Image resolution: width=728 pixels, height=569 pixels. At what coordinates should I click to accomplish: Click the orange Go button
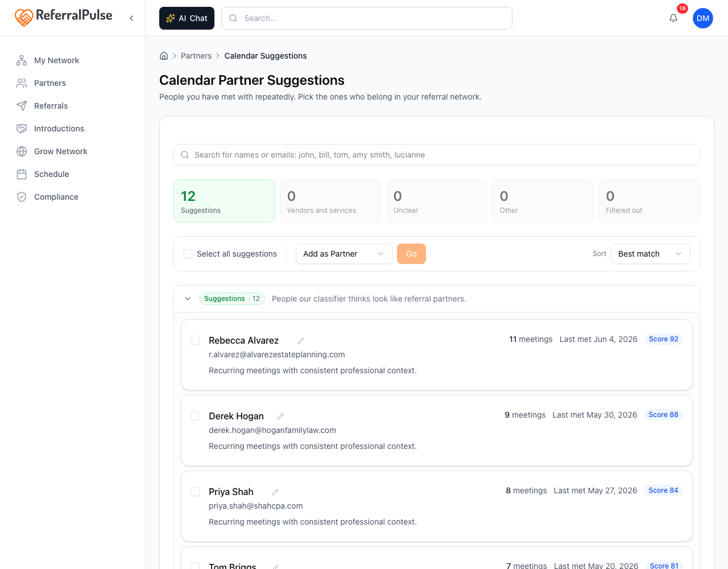tap(411, 254)
